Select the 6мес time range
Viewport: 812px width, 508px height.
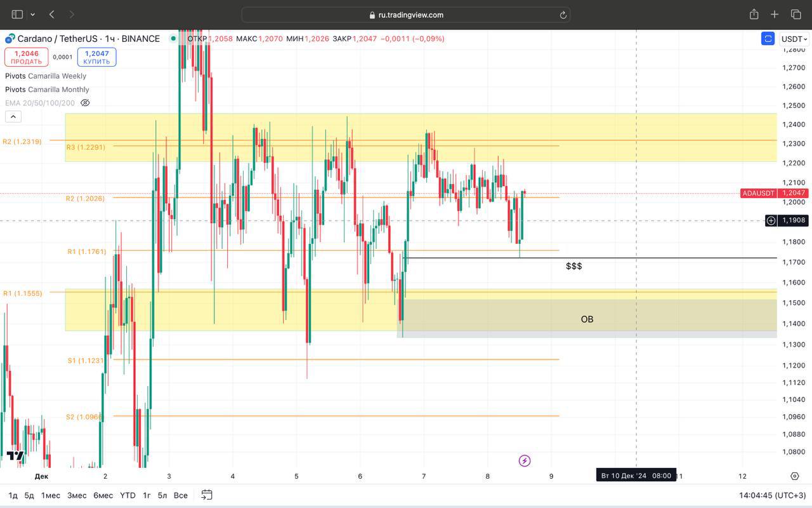click(x=103, y=495)
